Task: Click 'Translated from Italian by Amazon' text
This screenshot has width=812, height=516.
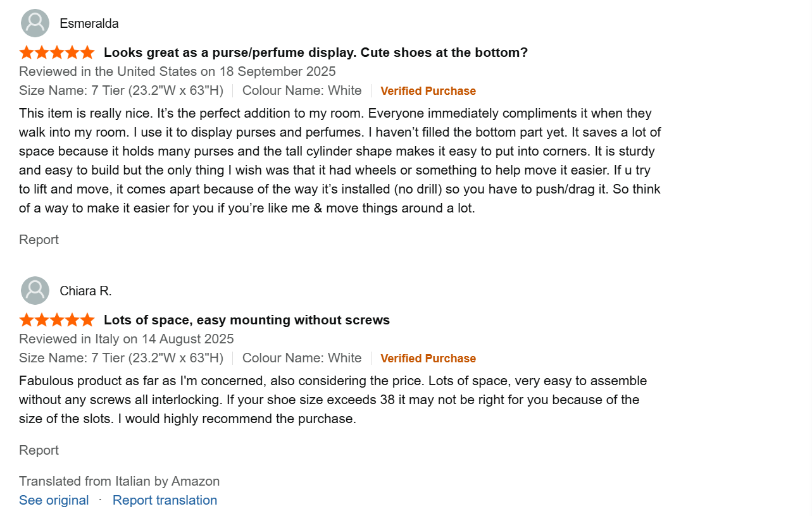Action: pyautogui.click(x=119, y=481)
